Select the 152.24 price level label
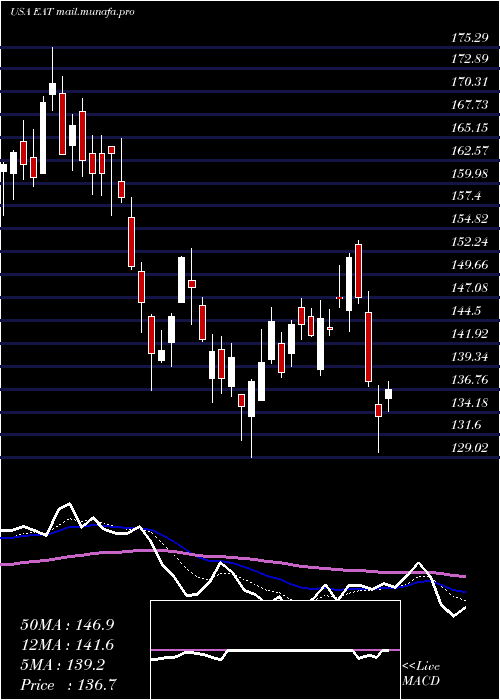The height and width of the screenshot is (700, 500). click(469, 242)
